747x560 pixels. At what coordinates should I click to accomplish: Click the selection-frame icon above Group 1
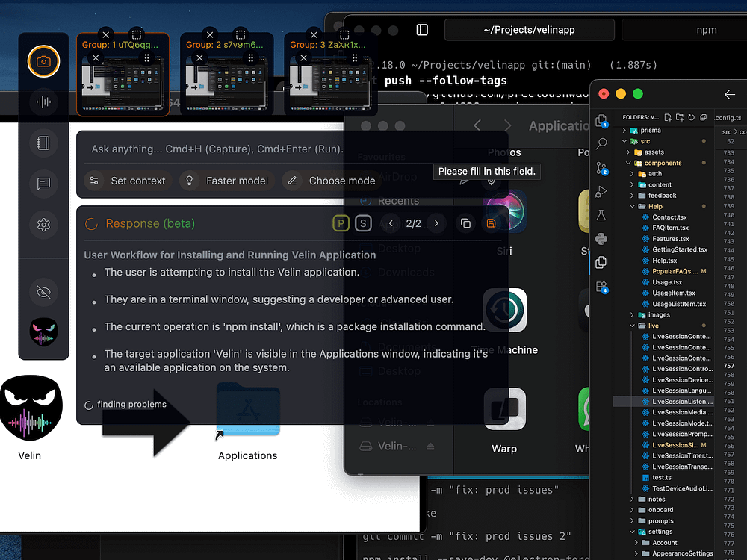pos(137,35)
